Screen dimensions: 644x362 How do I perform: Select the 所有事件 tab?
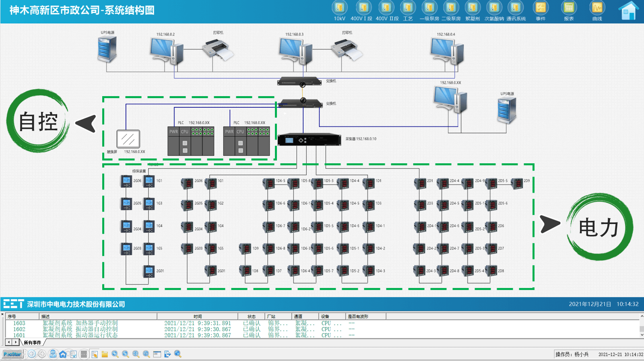(33, 343)
